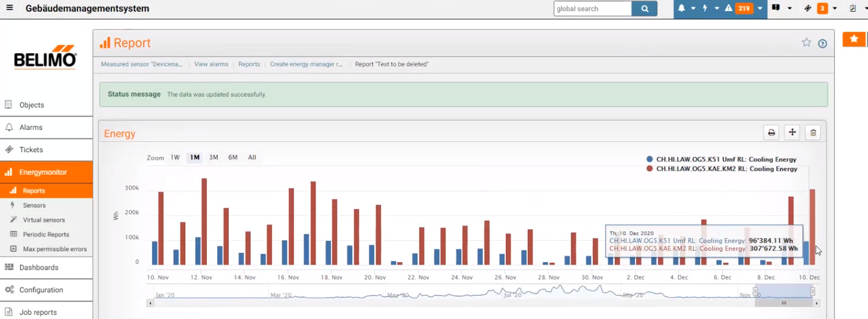The height and width of the screenshot is (319, 868).
Task: Expand the tickets dropdown beside badge 3
Action: tap(834, 9)
